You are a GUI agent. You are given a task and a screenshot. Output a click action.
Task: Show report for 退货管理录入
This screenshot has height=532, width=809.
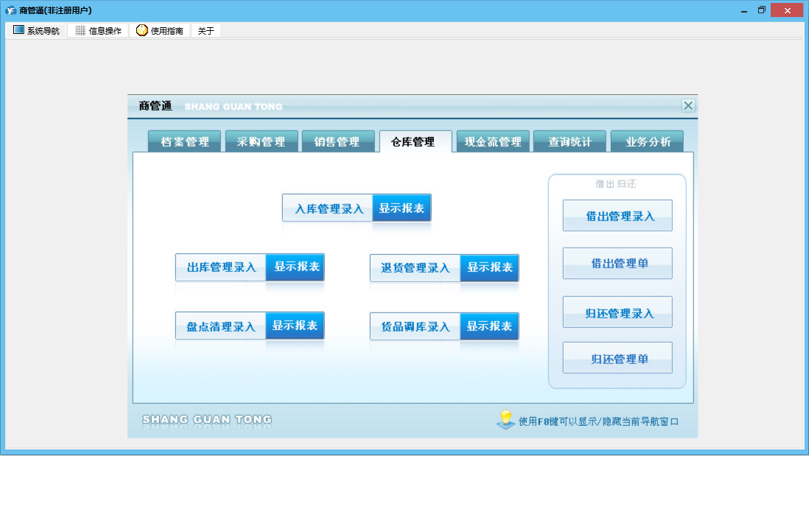click(x=489, y=267)
